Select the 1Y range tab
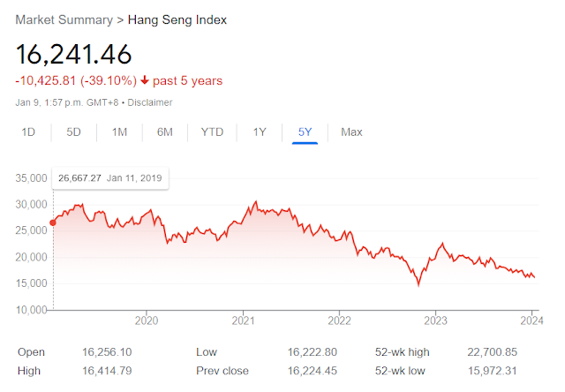 click(x=260, y=132)
